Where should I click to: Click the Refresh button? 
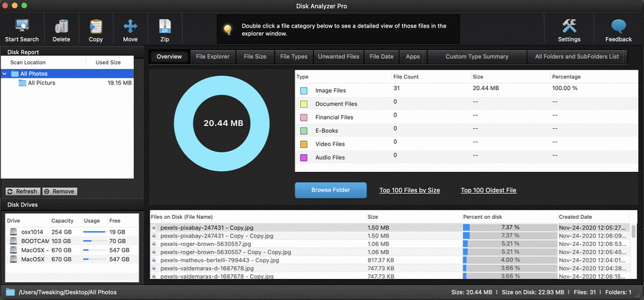tap(23, 191)
